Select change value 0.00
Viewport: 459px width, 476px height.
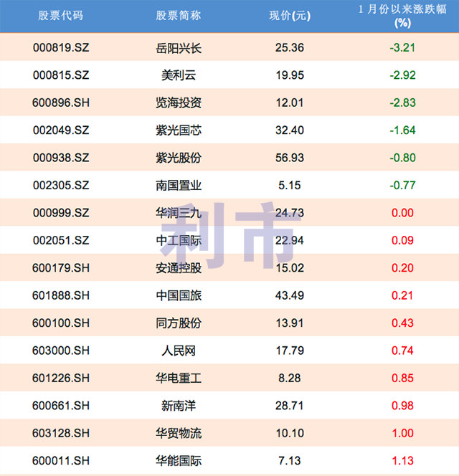pyautogui.click(x=402, y=213)
